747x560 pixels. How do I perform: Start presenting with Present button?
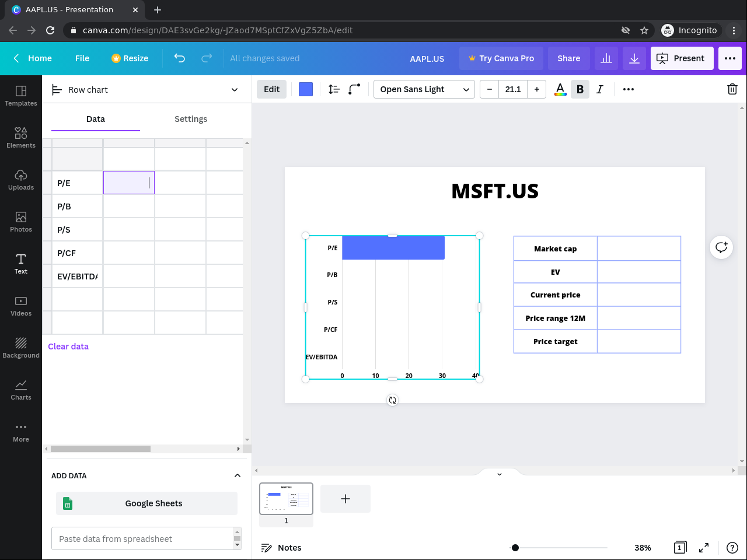682,58
